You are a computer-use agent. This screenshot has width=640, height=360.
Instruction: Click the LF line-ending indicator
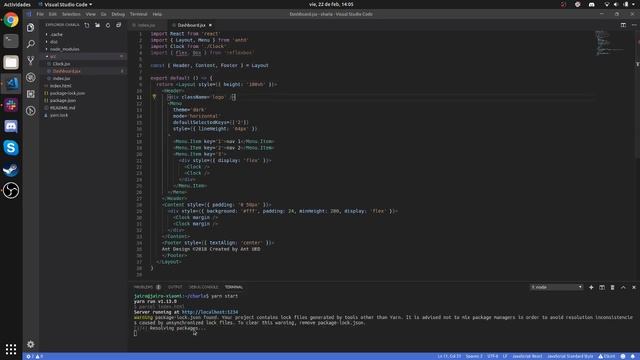coord(505,356)
